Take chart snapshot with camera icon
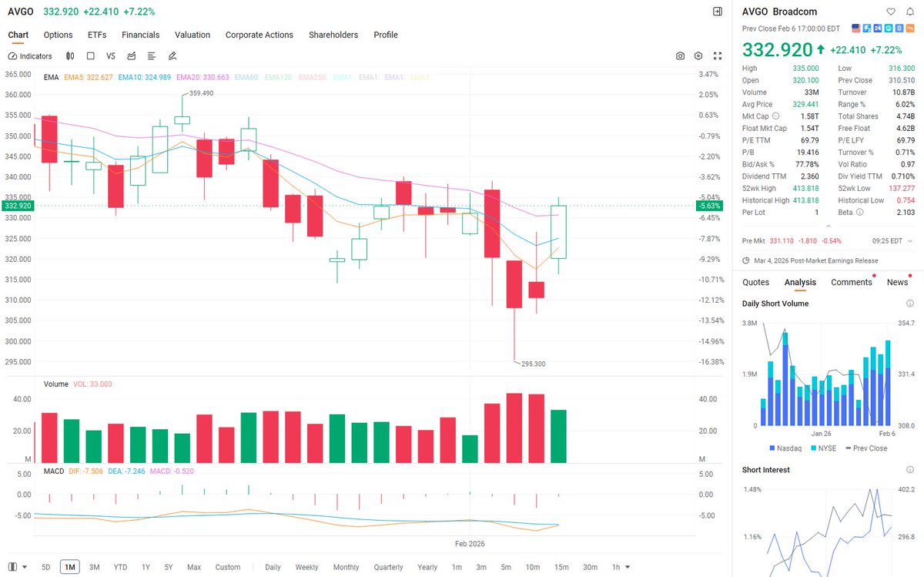Screen dimensions: 924x577 [x=681, y=56]
